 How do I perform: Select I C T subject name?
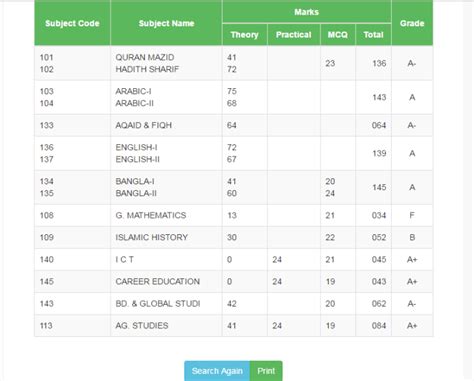[x=125, y=259]
